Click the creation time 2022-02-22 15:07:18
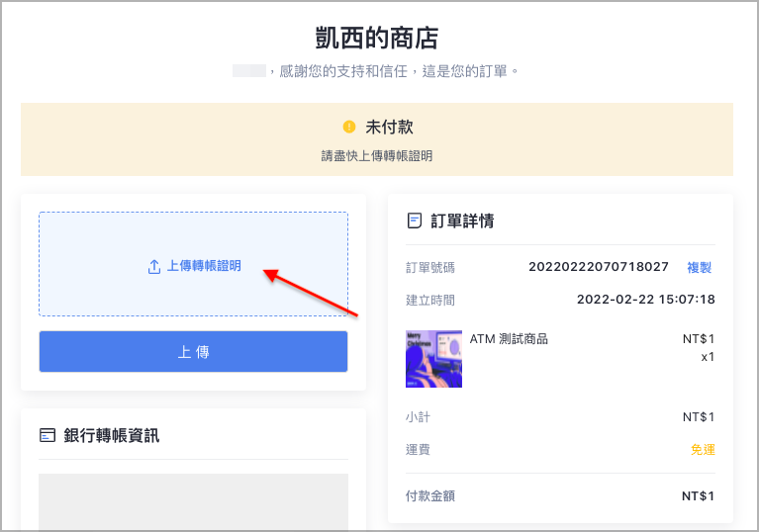 (x=646, y=300)
